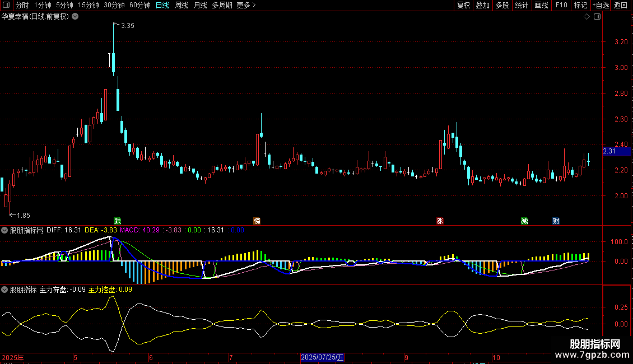Viewport: 633px width, 364px height.
Task: Click the +自选 add-to-watchlist button
Action: 600,5
